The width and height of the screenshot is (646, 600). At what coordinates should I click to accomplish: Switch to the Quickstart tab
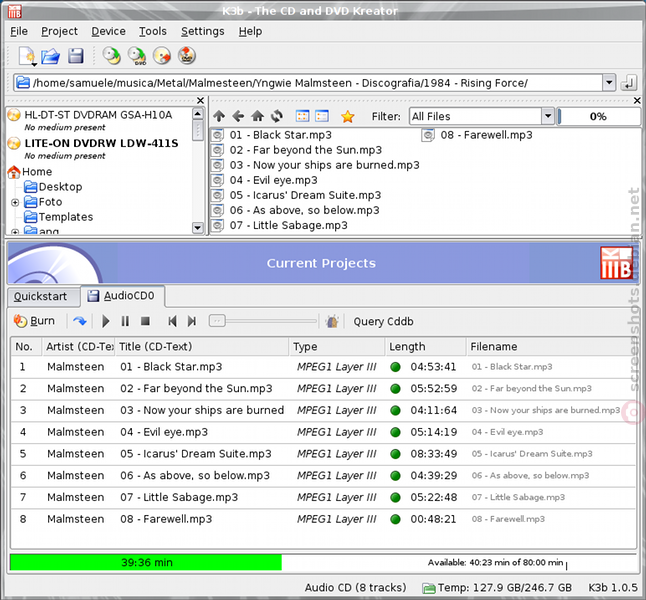pyautogui.click(x=44, y=297)
